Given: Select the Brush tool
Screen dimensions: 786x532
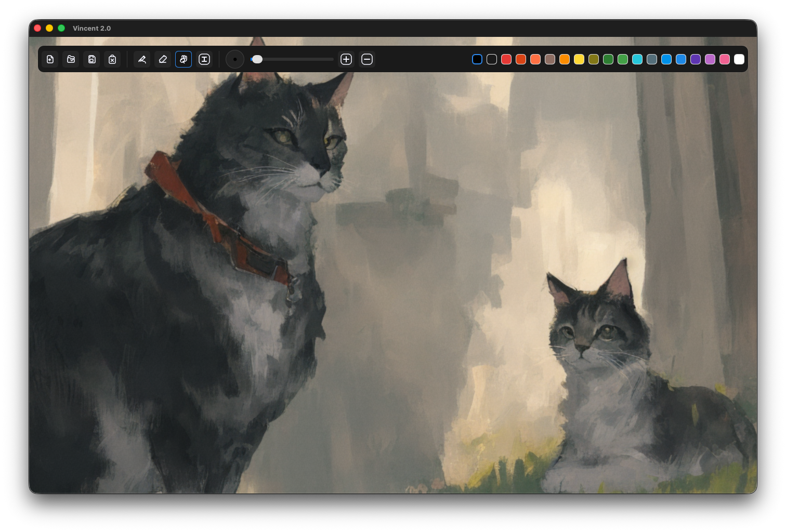Looking at the screenshot, I should (x=142, y=59).
